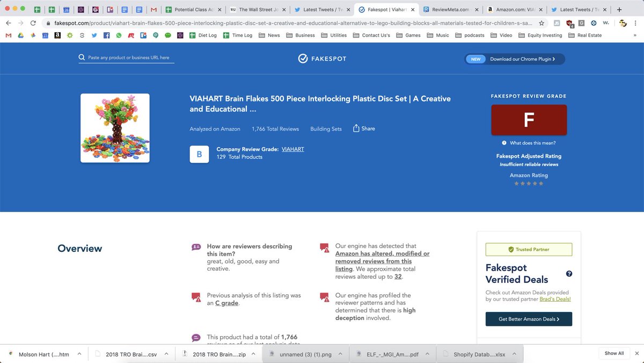Click the question mark beside What does this mean

504,143
